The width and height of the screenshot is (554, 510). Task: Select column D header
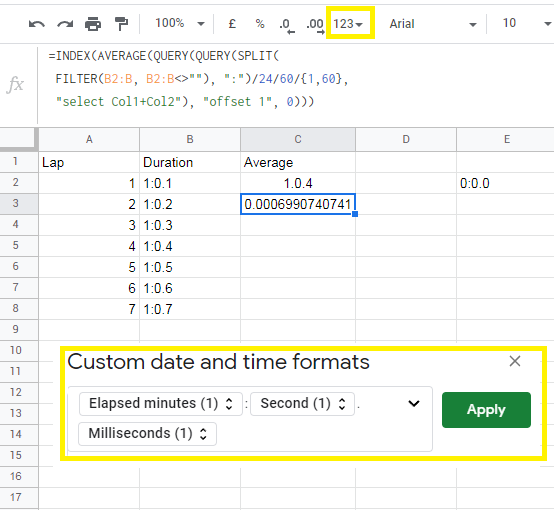(x=406, y=140)
